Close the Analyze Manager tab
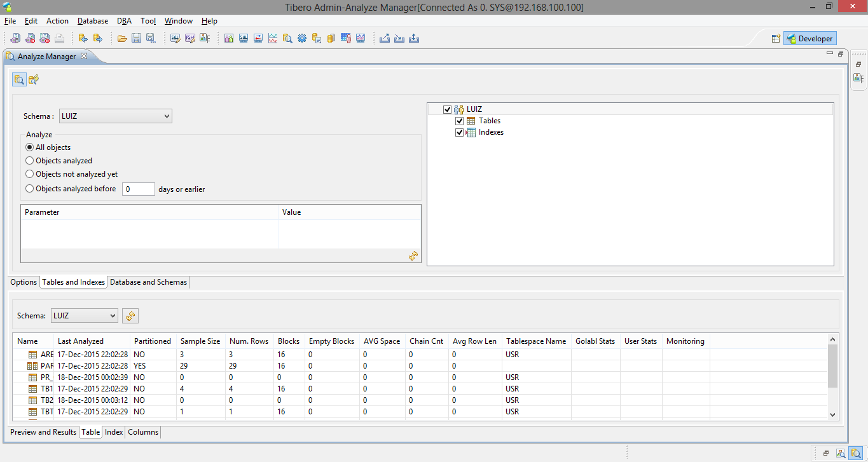The image size is (868, 462). tap(84, 56)
